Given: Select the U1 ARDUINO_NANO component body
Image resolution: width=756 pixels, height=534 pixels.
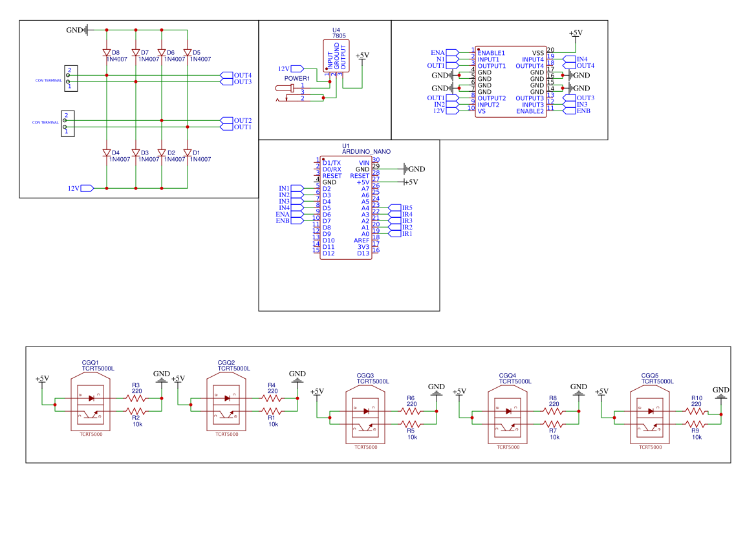Looking at the screenshot, I should [x=346, y=208].
